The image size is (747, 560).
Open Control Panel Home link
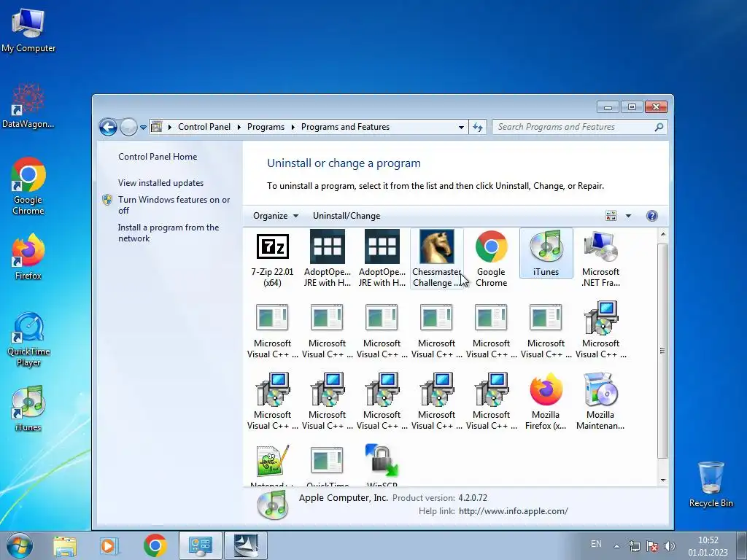point(158,157)
